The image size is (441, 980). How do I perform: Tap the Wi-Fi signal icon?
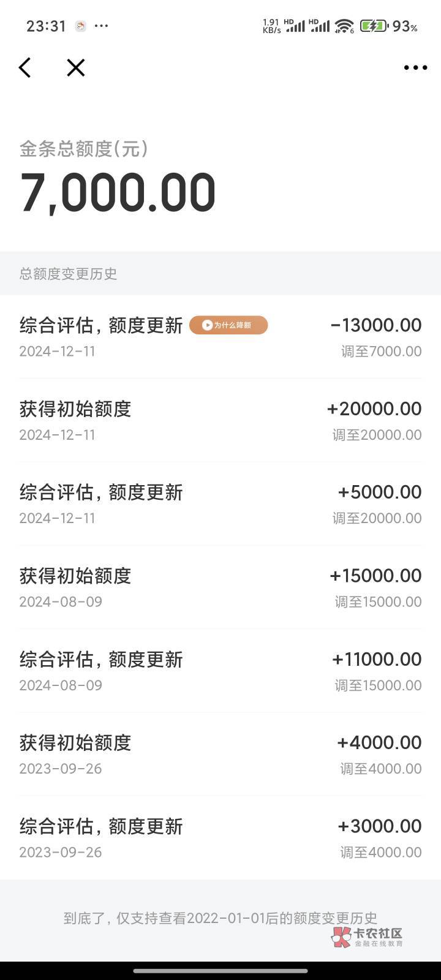(x=344, y=26)
